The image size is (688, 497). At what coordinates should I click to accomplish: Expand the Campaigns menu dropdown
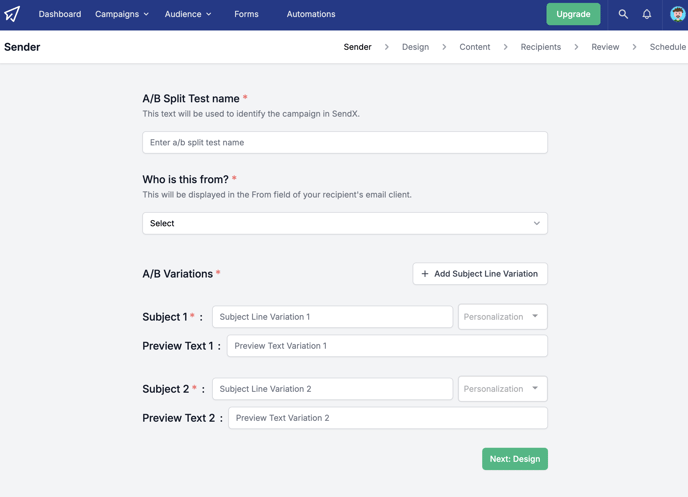pos(122,14)
